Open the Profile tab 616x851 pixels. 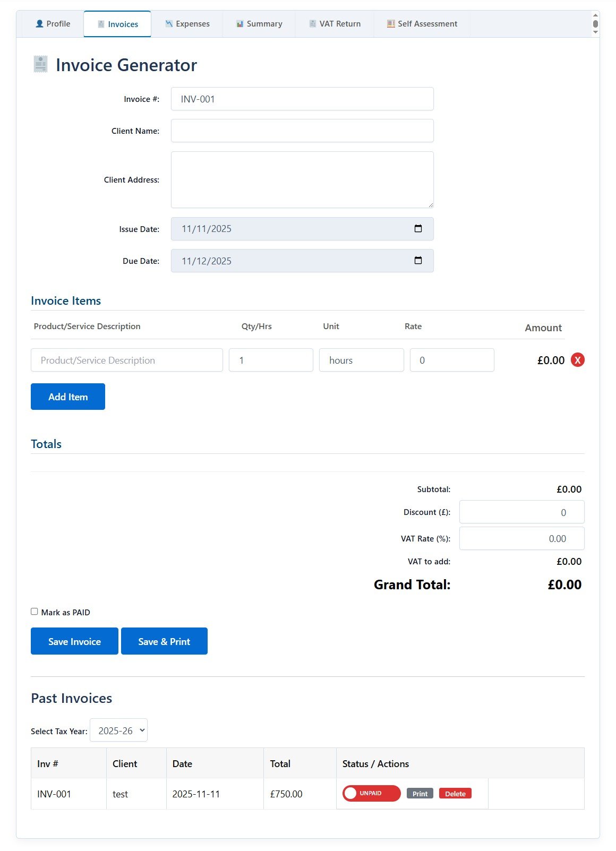click(53, 24)
